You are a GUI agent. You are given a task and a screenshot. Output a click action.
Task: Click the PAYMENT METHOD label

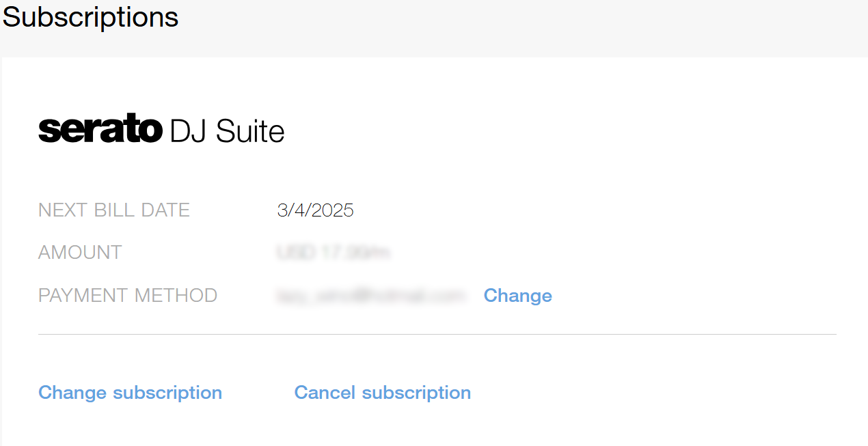click(x=128, y=296)
